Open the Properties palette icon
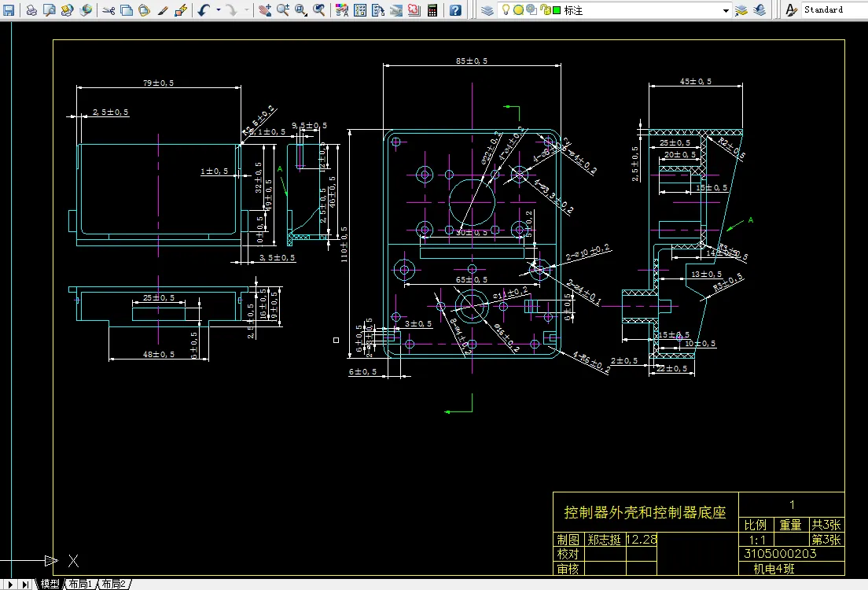 tap(342, 10)
